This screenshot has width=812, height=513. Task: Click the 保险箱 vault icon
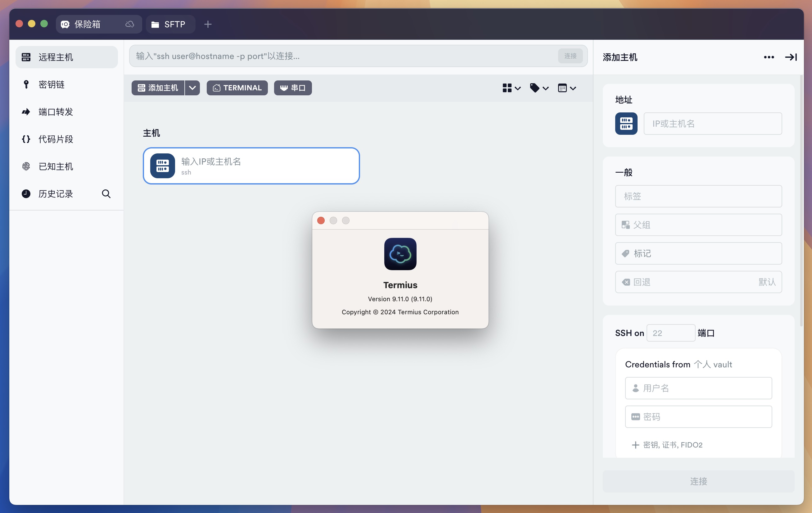(x=64, y=24)
